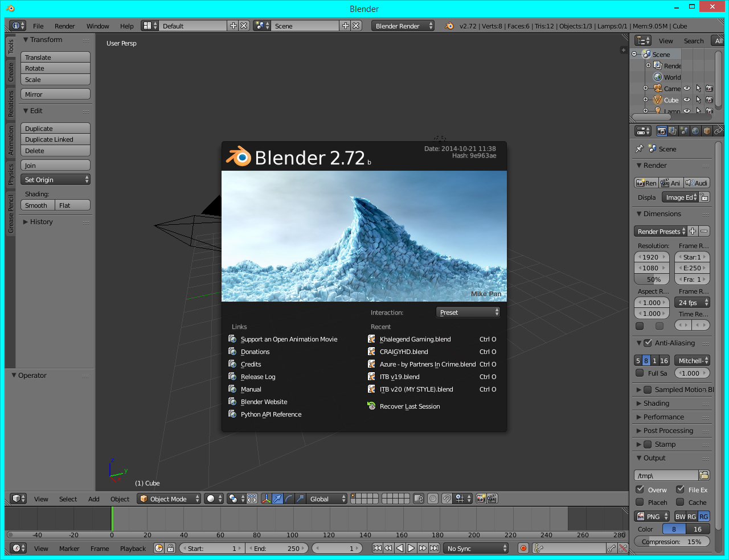Click the Duplicate Linked button
Screen dimensions: 729x560
[56, 139]
